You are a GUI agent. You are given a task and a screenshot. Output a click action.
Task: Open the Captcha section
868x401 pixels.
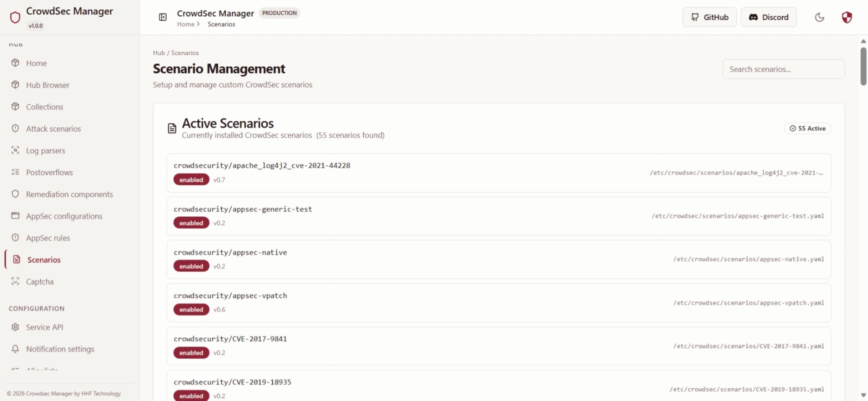pyautogui.click(x=39, y=281)
